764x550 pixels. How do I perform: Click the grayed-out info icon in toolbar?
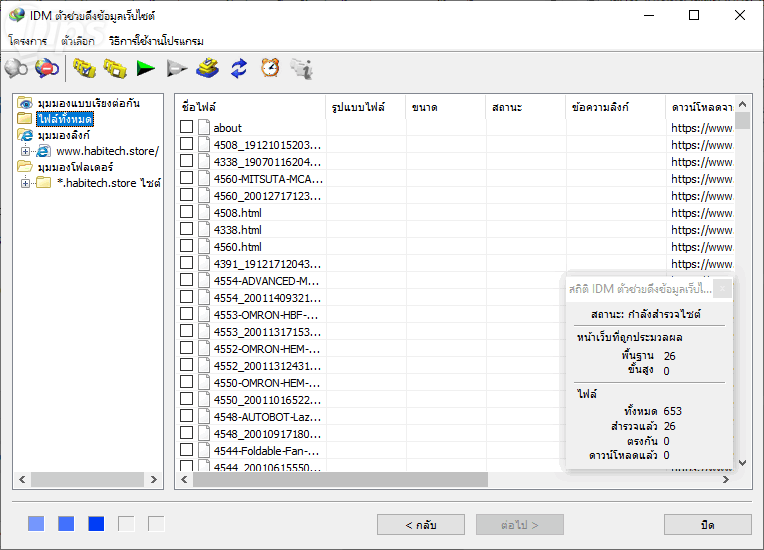coord(301,68)
